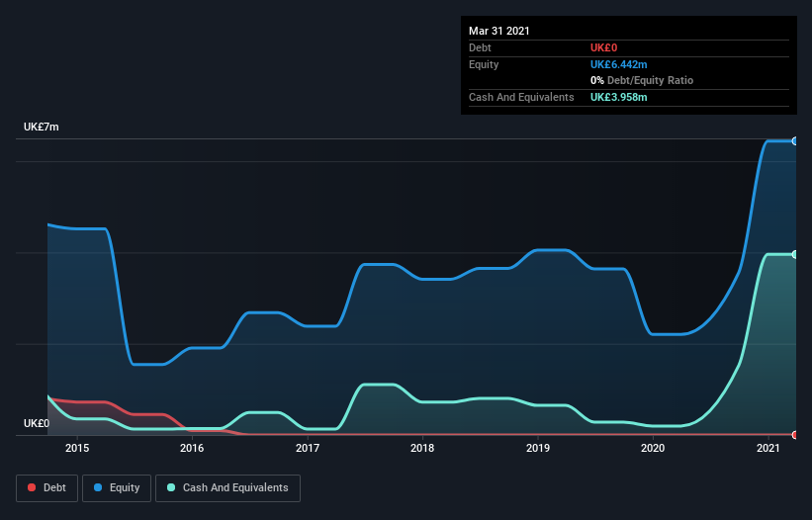Image resolution: width=812 pixels, height=520 pixels.
Task: Click the 2015 x-axis label
Action: click(77, 448)
